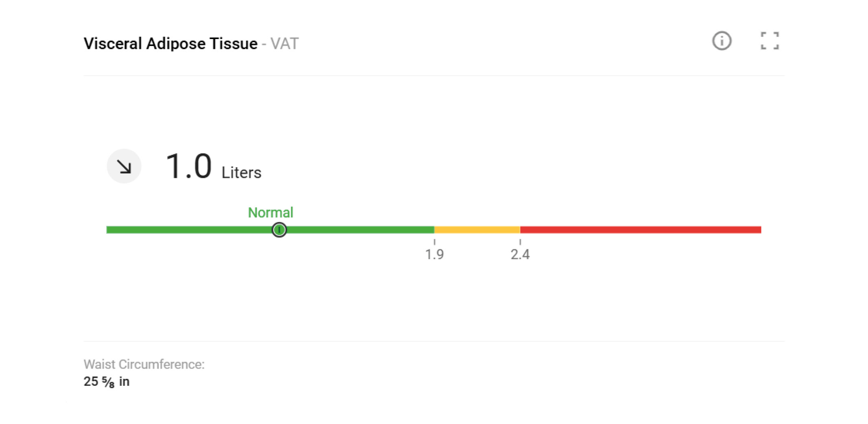Click the tick mark above 1.9

click(434, 242)
